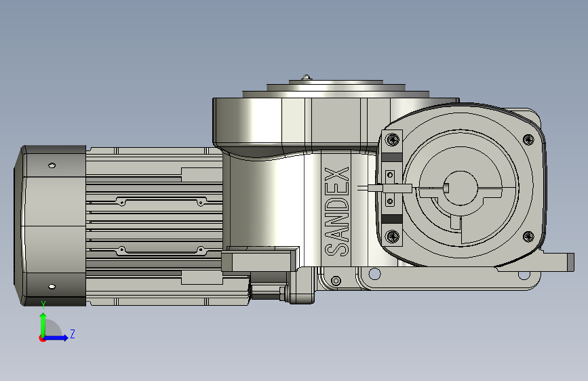Select the round output turntable flange on top
Screen dimensions: 588x381
coord(336,89)
